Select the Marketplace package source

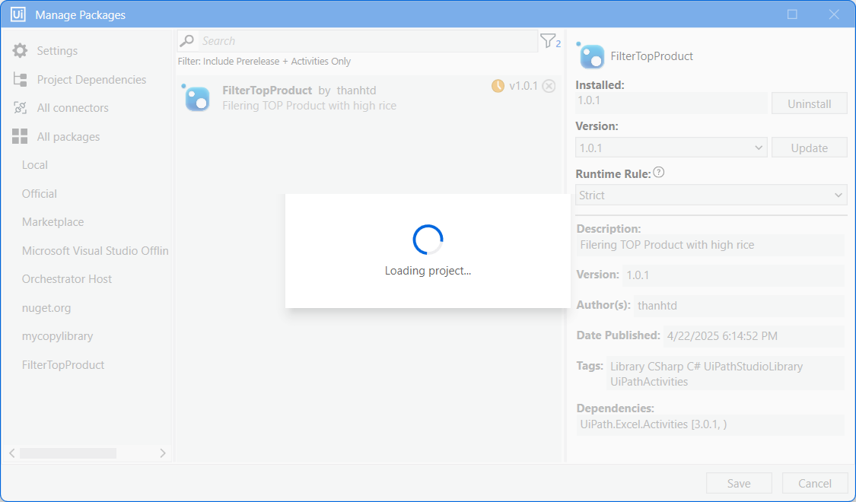pyautogui.click(x=53, y=222)
